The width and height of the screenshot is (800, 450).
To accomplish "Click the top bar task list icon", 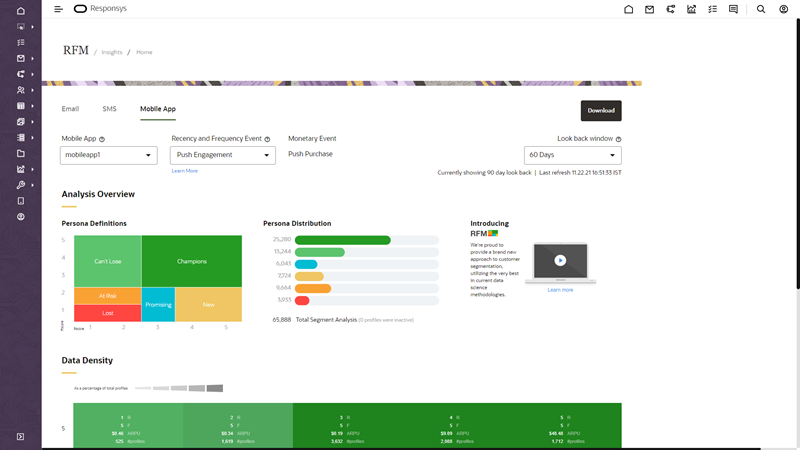I will tap(712, 9).
